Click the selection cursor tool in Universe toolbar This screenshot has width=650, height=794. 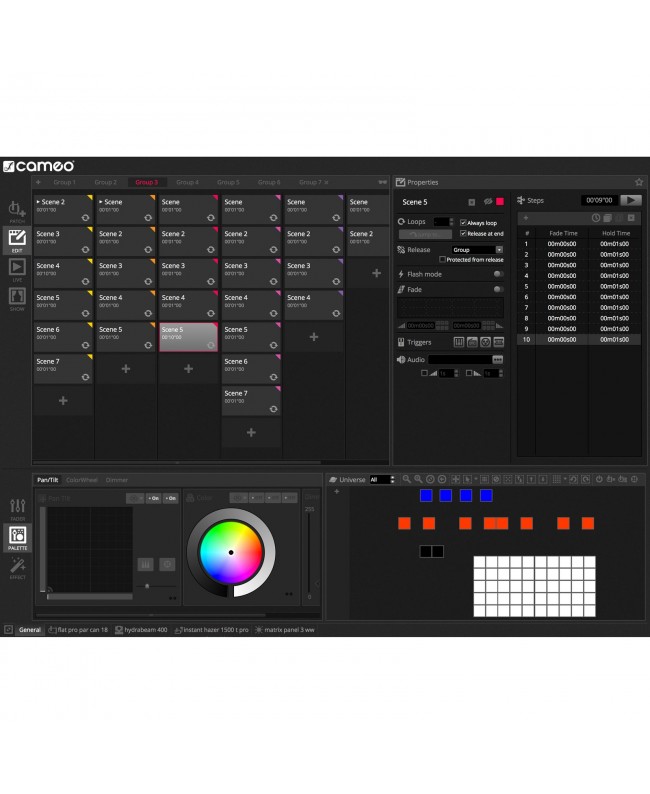[467, 479]
